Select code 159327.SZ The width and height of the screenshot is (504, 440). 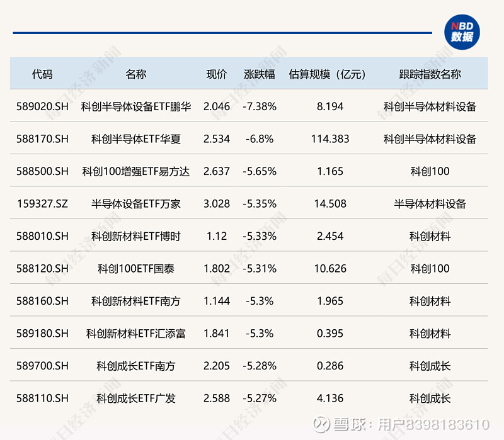coord(42,203)
